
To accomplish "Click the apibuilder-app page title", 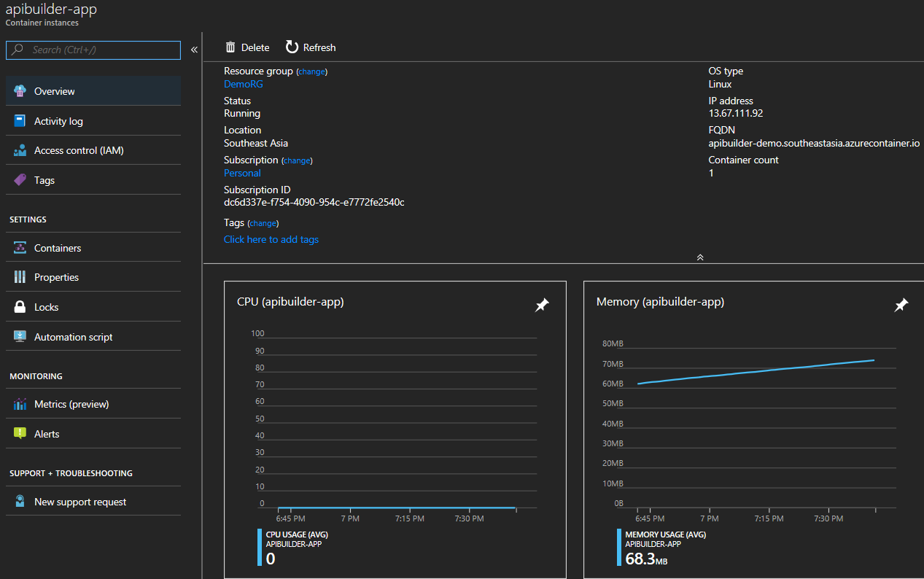I will point(51,9).
